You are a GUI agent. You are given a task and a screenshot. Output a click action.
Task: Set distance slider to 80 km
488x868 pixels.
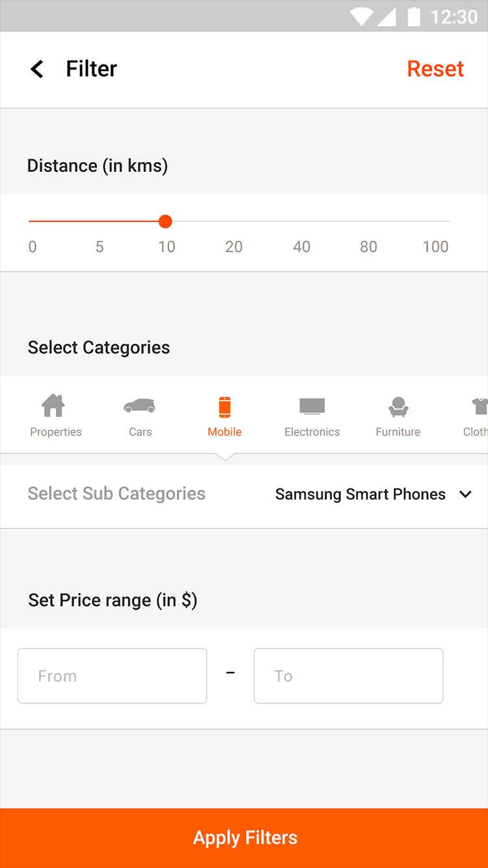(368, 221)
